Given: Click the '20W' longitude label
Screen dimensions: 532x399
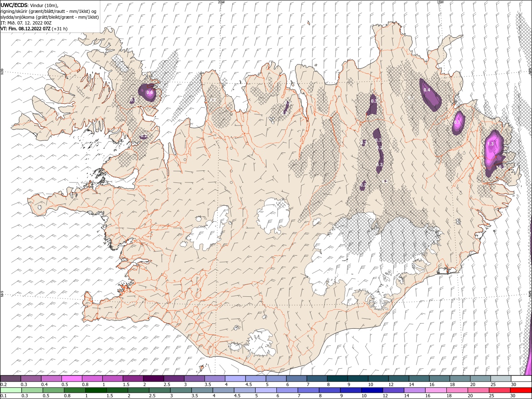Looking at the screenshot, I should point(221,2).
